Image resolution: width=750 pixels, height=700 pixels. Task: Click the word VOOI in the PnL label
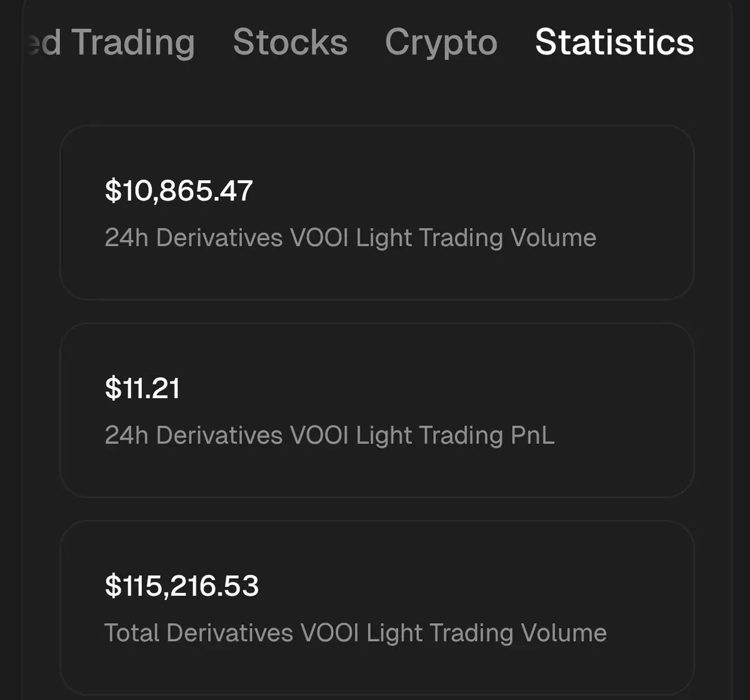[x=319, y=436]
